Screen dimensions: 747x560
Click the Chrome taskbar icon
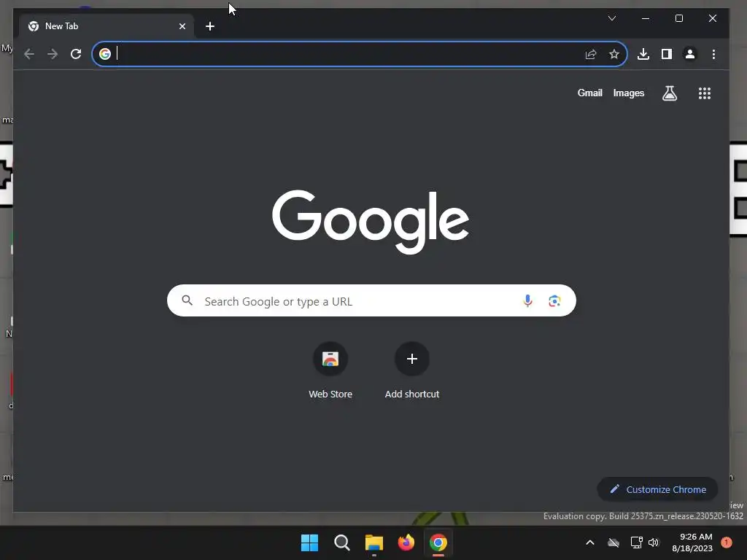(x=438, y=542)
